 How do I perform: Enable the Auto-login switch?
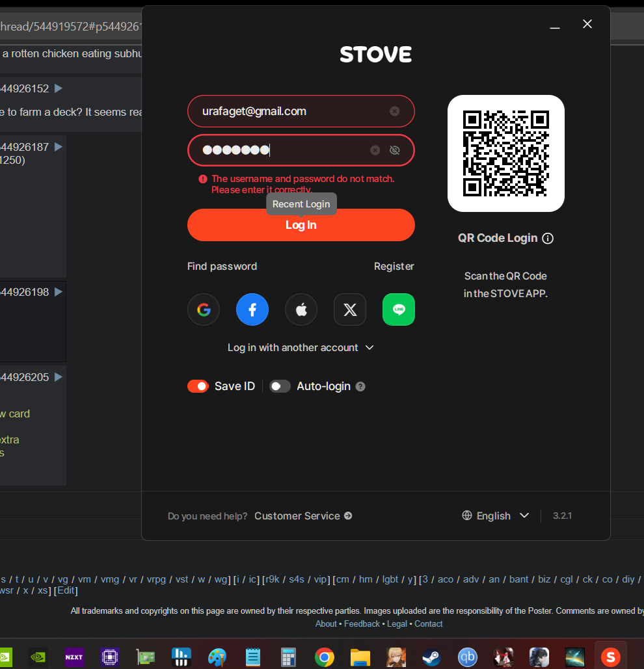[x=280, y=386]
